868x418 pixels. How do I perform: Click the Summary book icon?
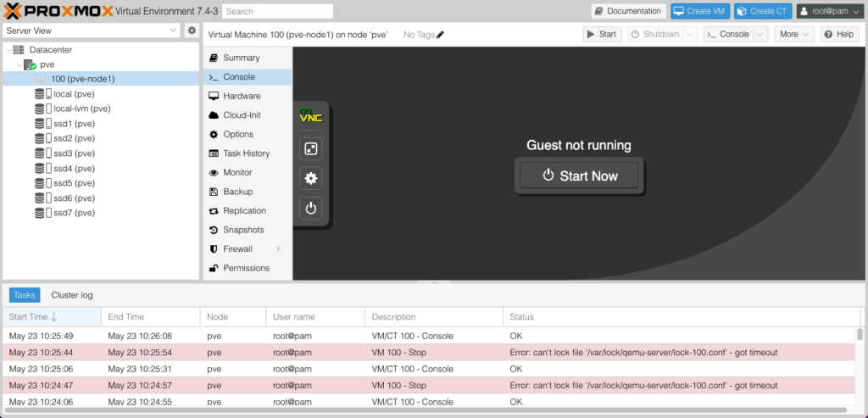pos(213,58)
